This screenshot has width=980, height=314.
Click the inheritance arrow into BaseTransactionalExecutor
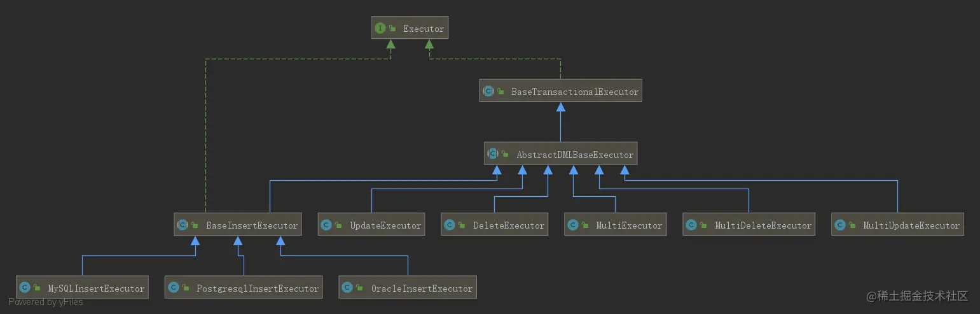[560, 108]
